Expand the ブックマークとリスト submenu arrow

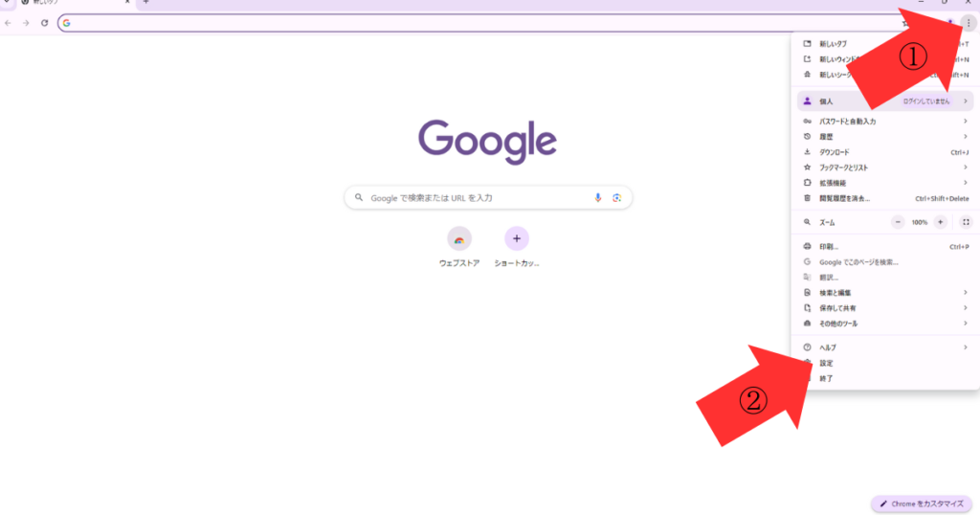(966, 168)
